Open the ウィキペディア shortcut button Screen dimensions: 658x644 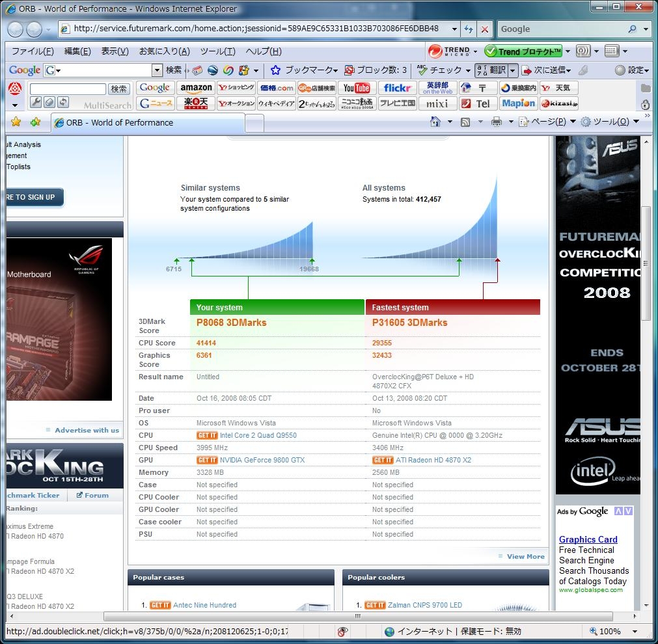coord(277,103)
